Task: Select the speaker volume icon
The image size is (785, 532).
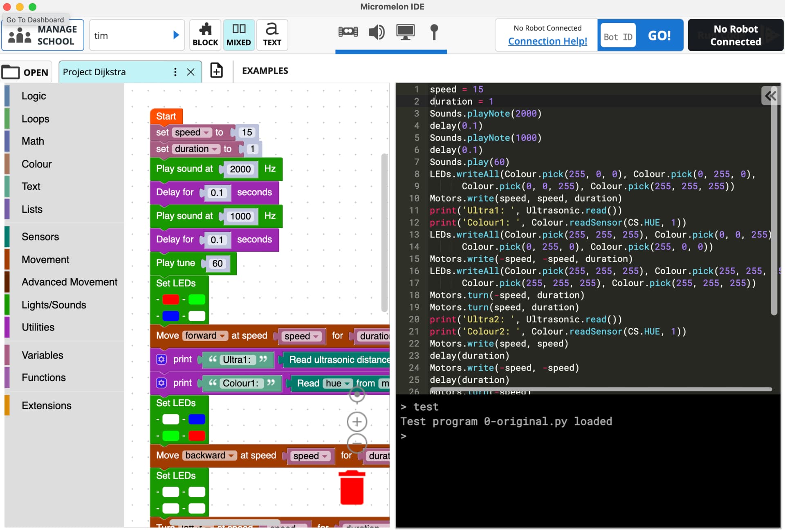Action: [377, 32]
